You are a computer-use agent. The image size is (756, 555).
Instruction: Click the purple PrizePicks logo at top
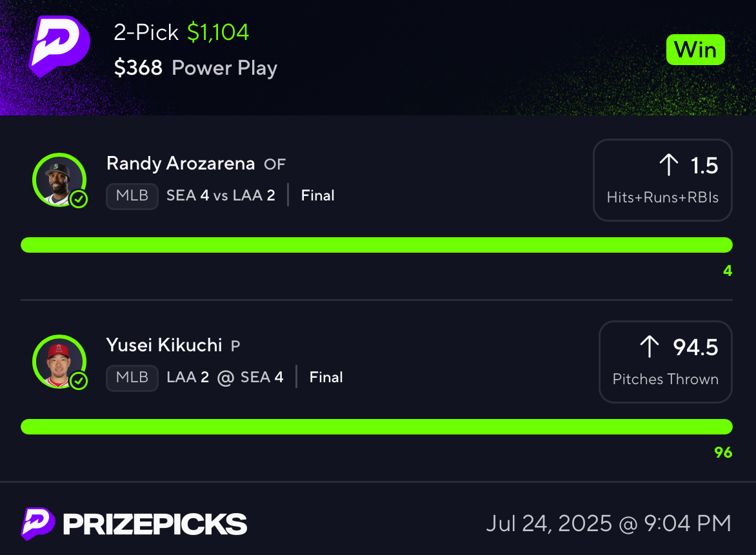coord(59,46)
